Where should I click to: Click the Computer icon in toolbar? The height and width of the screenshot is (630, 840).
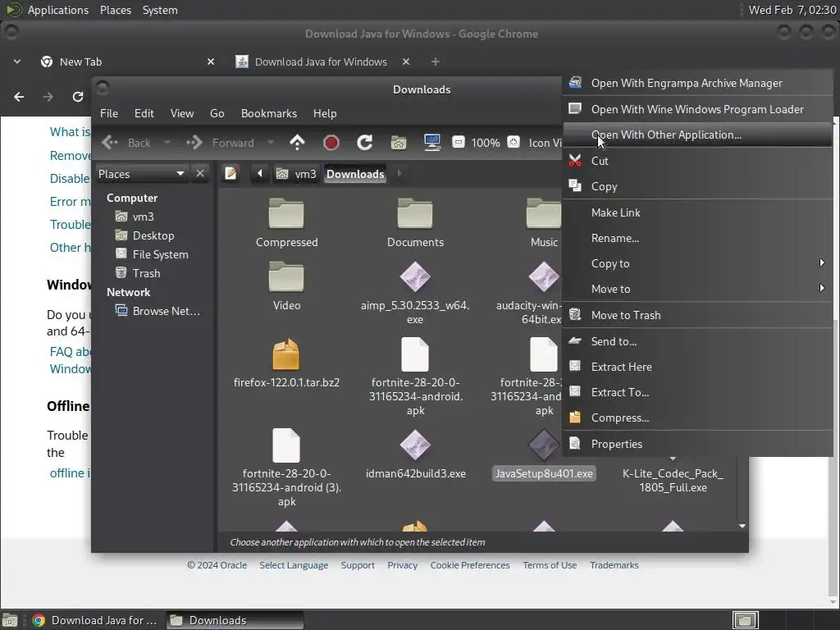pos(432,143)
